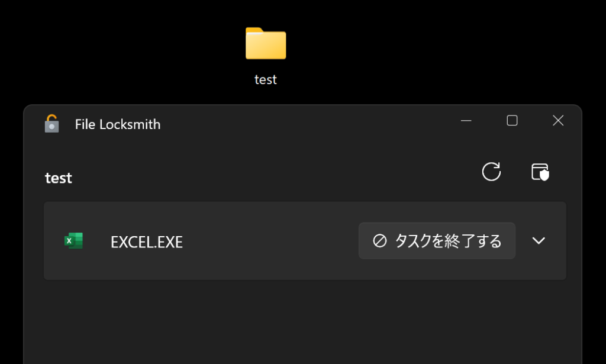
Task: Close the File Locksmith window
Action: 558,121
